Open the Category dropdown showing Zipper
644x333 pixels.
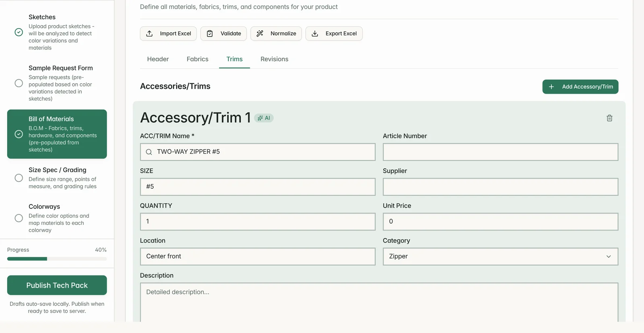click(x=500, y=257)
